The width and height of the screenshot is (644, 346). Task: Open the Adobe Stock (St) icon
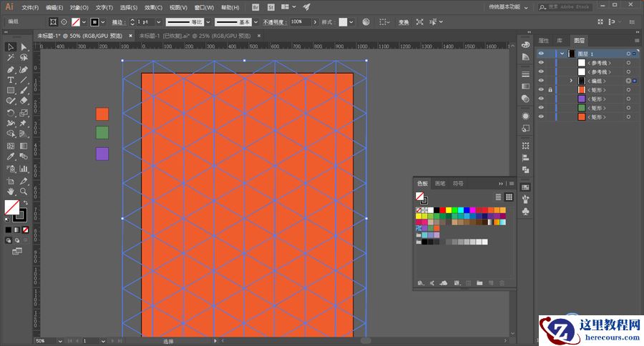point(270,7)
